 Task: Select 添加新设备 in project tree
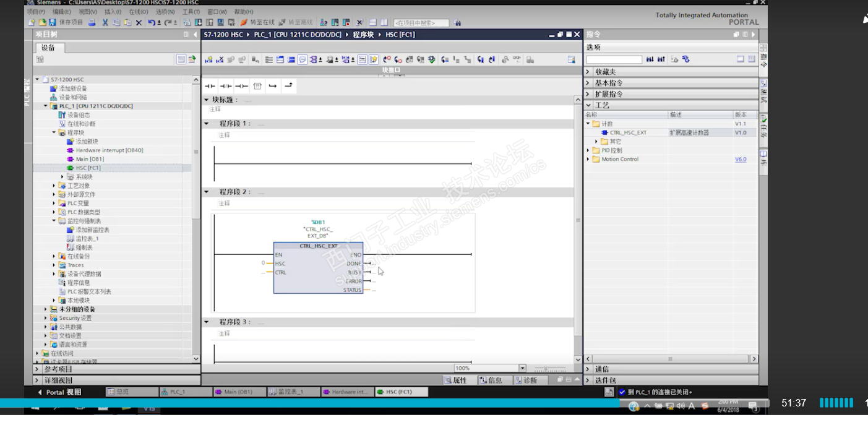(73, 88)
